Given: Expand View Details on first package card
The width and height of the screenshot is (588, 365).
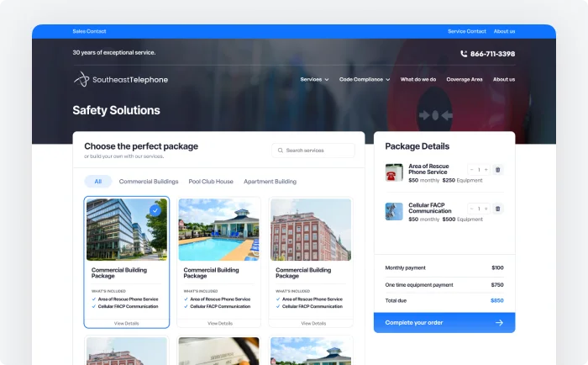Looking at the screenshot, I should click(x=127, y=323).
